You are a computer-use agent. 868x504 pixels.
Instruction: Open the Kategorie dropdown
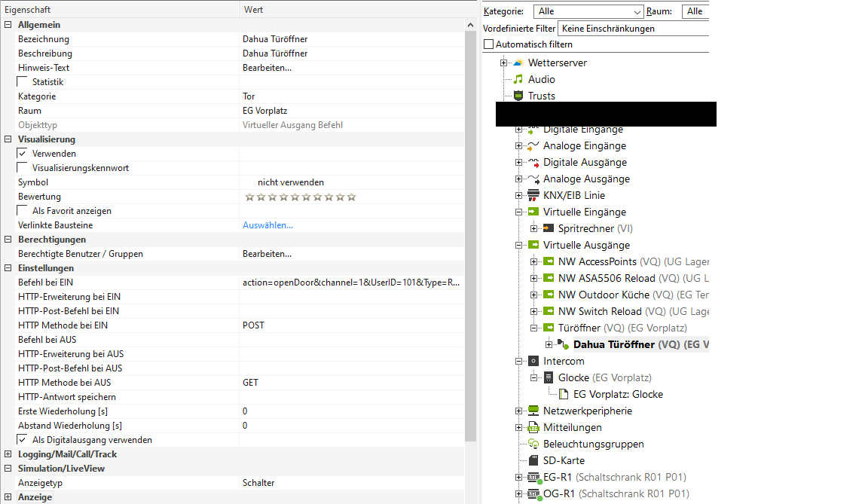tap(638, 11)
